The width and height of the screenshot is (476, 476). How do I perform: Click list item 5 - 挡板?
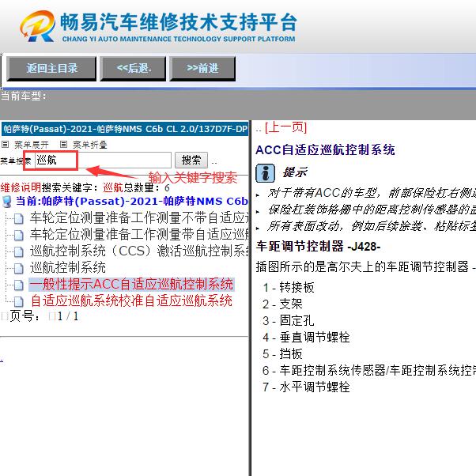pyautogui.click(x=282, y=354)
